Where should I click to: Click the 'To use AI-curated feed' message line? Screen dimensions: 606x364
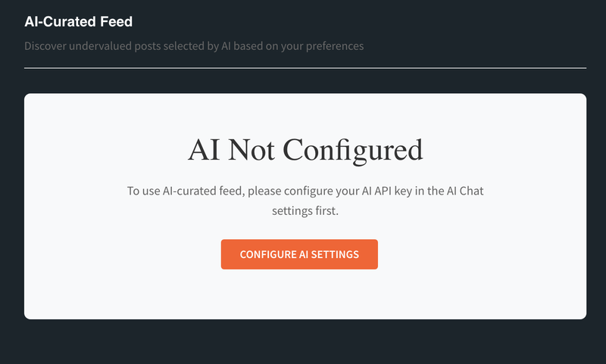(x=305, y=191)
